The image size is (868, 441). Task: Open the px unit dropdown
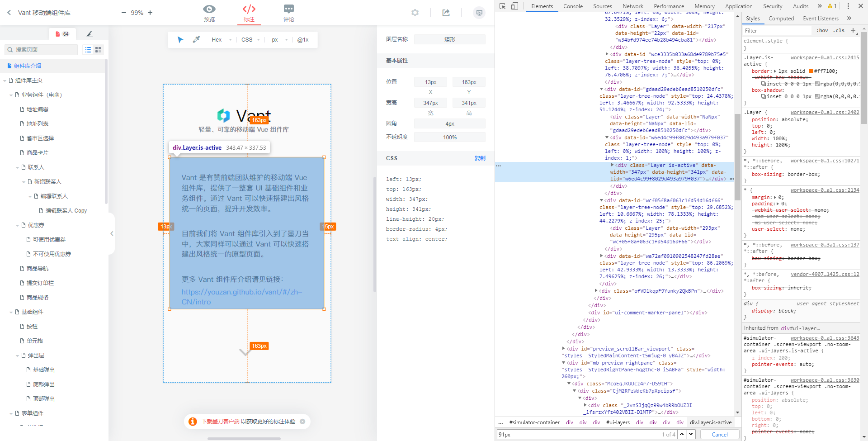coord(280,40)
